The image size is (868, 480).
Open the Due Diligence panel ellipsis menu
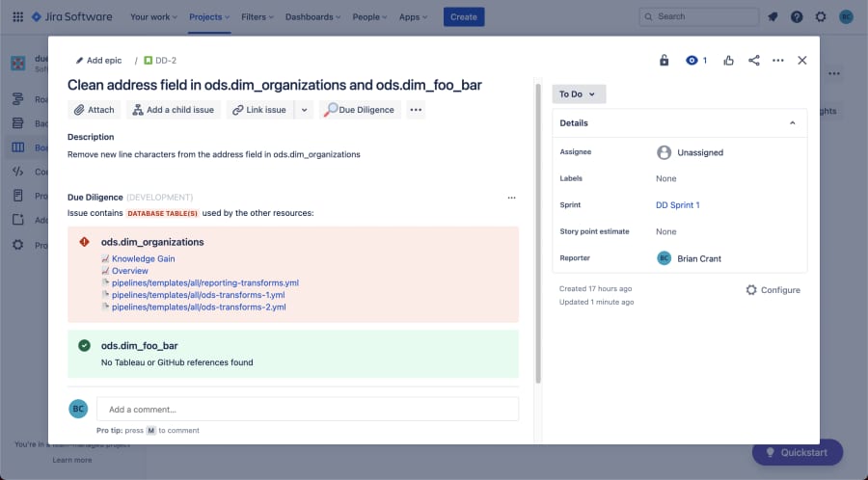point(511,198)
